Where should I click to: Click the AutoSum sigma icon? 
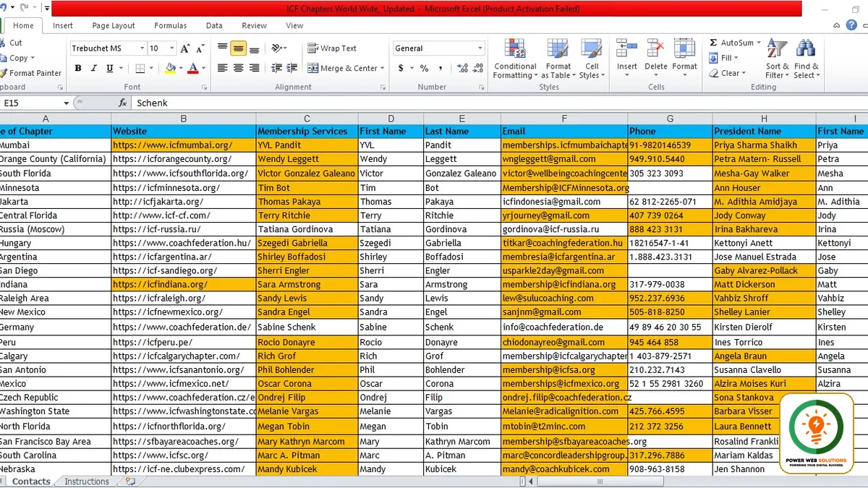coord(713,43)
